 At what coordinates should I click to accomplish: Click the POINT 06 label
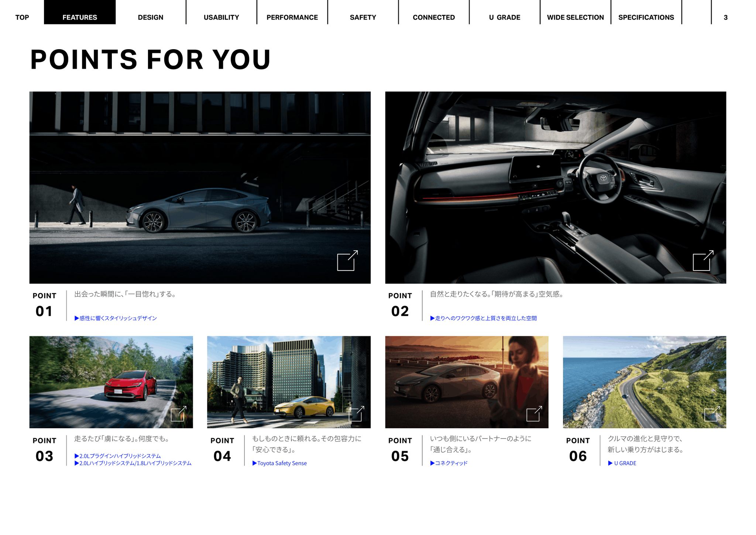coord(578,449)
